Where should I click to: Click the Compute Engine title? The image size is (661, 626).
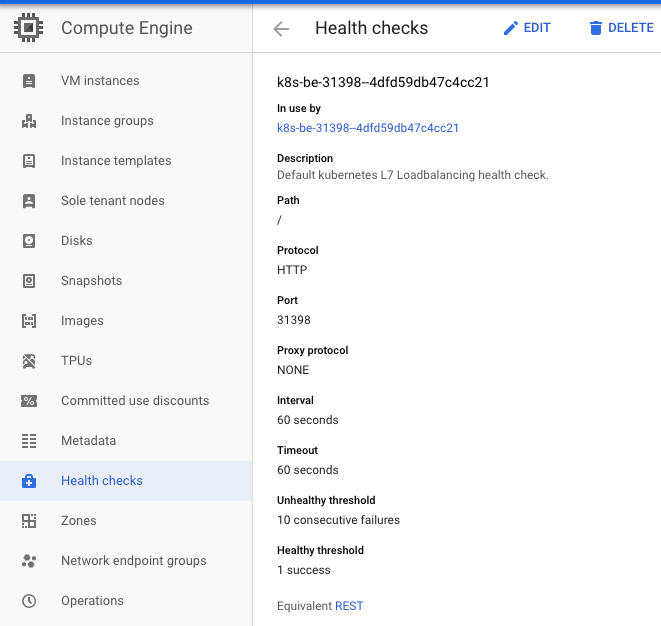(x=127, y=28)
